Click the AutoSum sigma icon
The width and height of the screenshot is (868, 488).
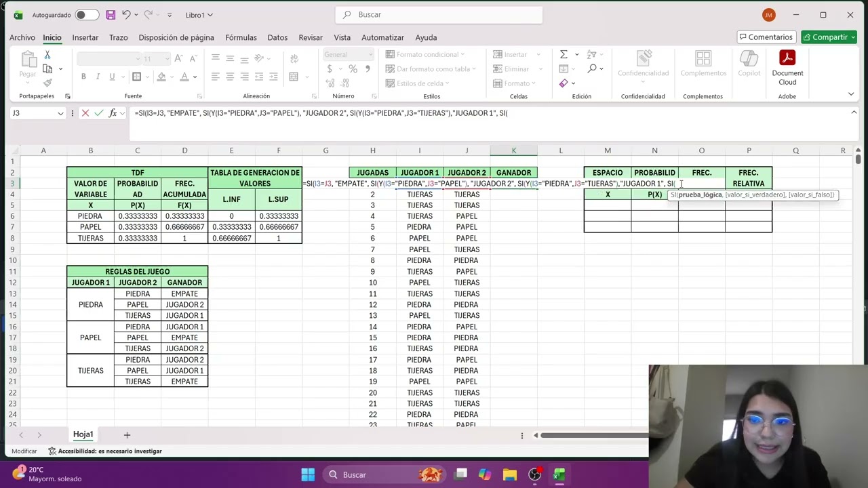tap(564, 54)
